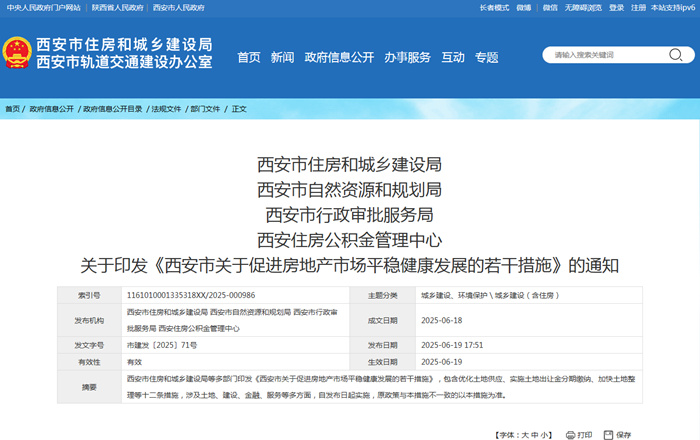
Task: Go to 办事服务 in main navigation
Action: [x=407, y=57]
